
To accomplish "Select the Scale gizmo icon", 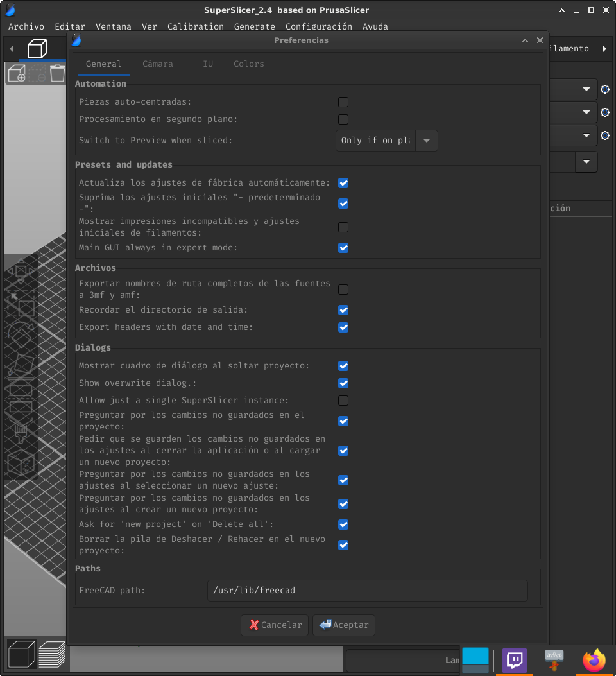I will pos(21,303).
